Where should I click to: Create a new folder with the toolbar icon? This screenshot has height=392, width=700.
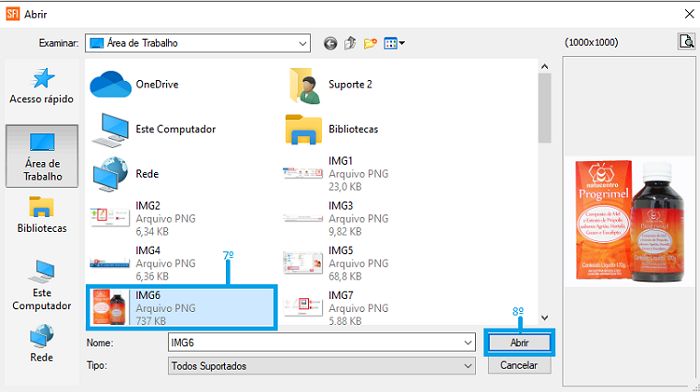[x=370, y=43]
